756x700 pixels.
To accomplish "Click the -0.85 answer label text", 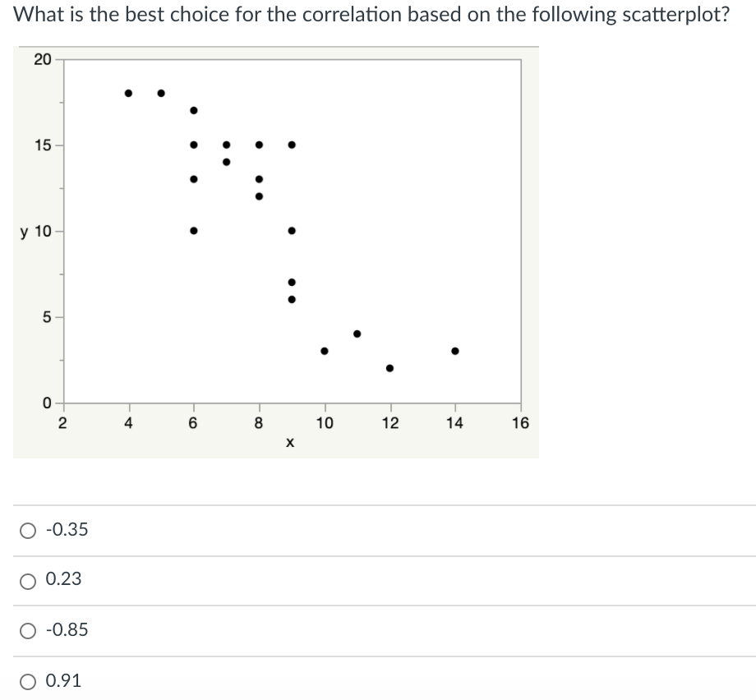I will pos(67,630).
